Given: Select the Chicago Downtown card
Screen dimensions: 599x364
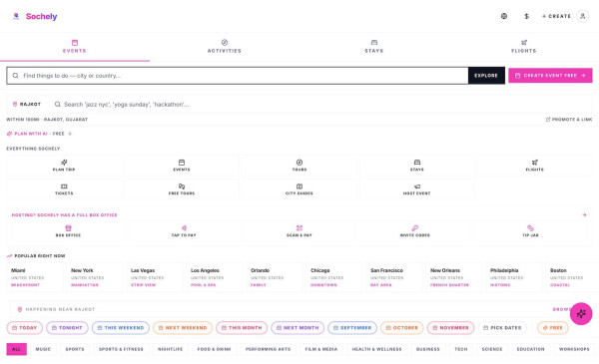Looking at the screenshot, I should [334, 277].
